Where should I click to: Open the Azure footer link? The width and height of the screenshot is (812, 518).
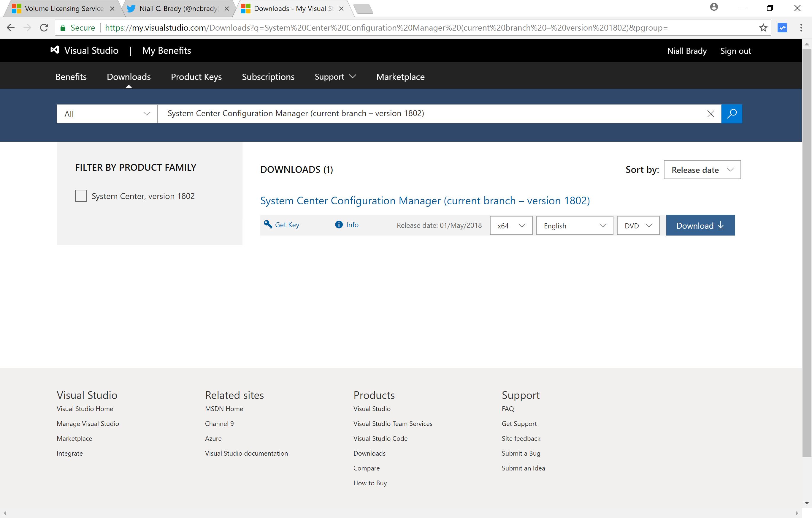(213, 438)
